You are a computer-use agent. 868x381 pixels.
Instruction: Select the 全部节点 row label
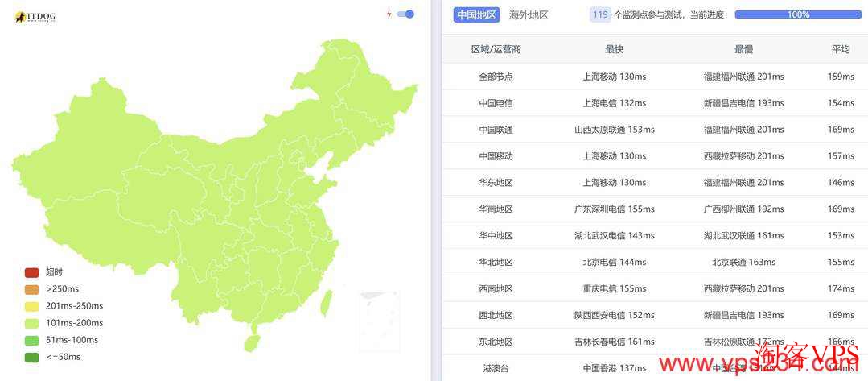point(496,77)
